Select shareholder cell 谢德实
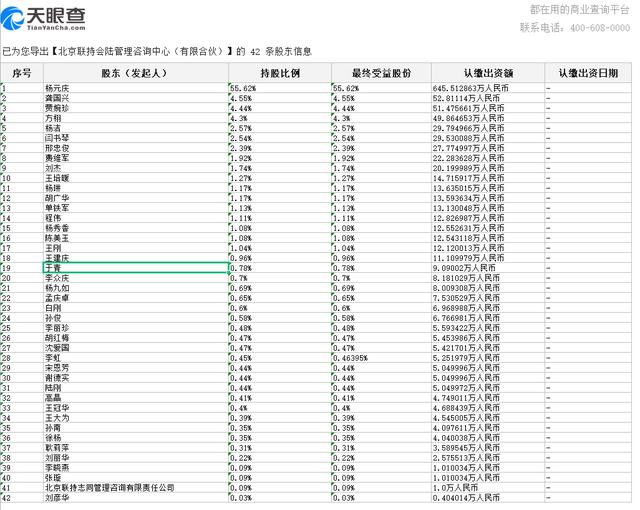 pyautogui.click(x=136, y=378)
